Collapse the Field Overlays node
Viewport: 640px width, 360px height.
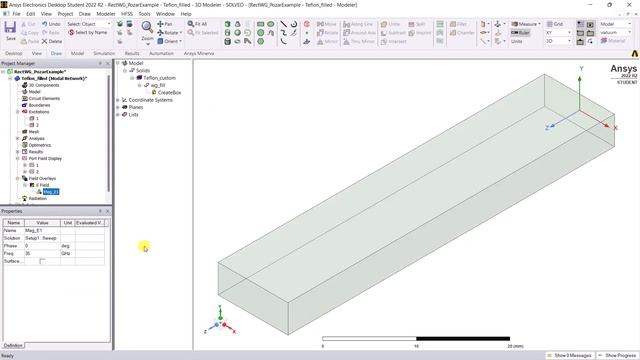point(18,178)
